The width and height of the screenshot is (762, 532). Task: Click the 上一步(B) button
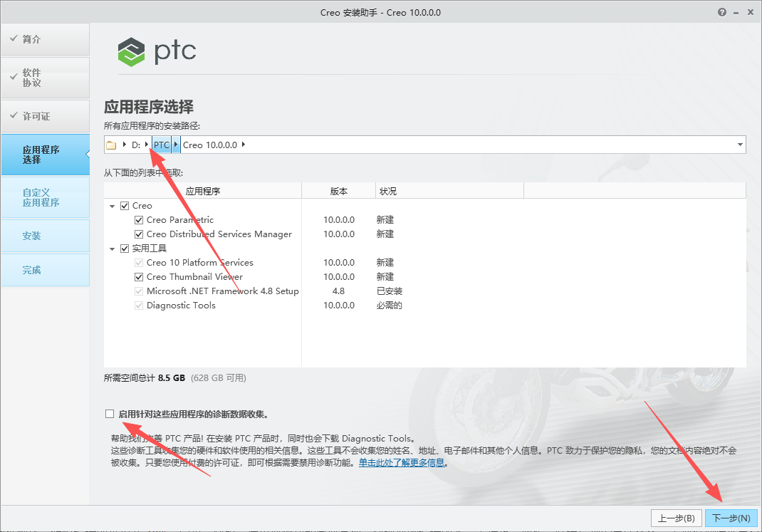click(x=676, y=518)
